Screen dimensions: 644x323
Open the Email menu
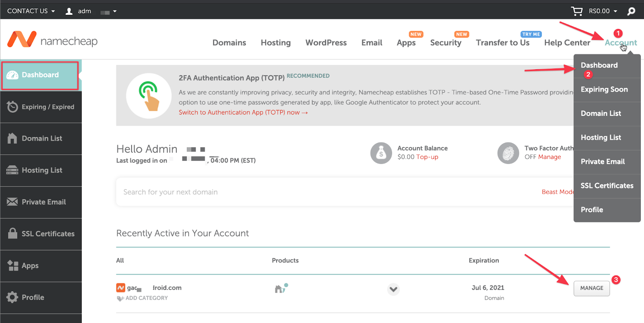pyautogui.click(x=372, y=43)
